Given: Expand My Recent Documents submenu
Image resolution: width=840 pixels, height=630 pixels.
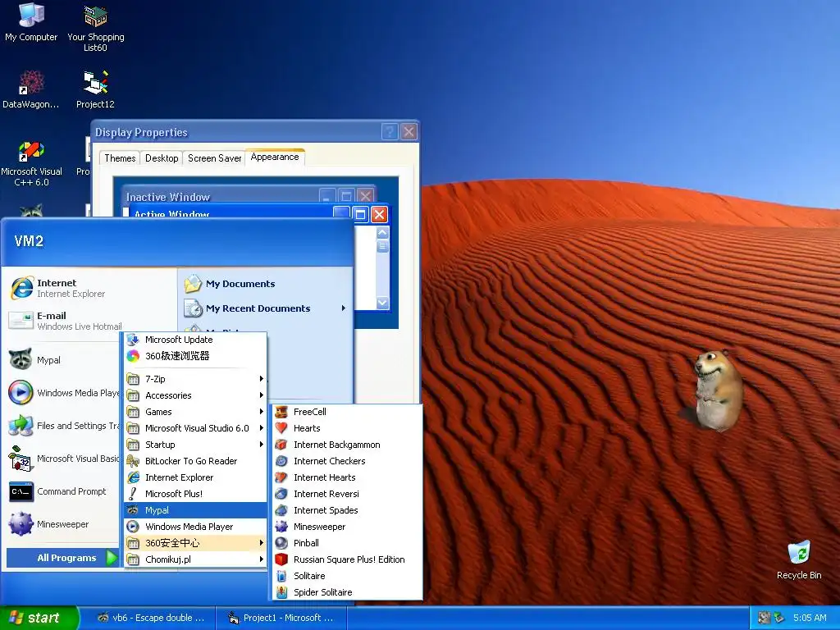Looking at the screenshot, I should tap(265, 308).
